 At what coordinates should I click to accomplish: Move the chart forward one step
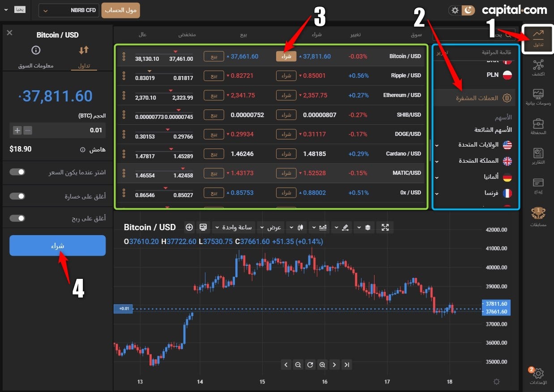[334, 365]
